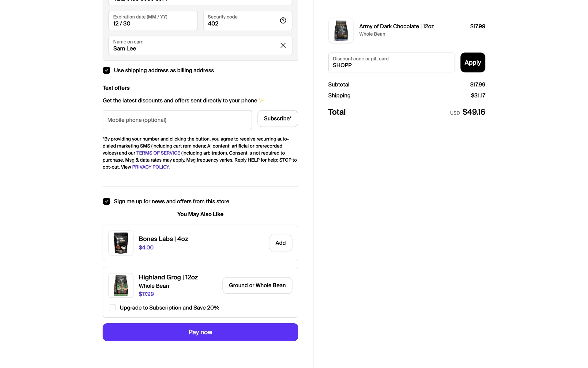588x368 pixels.
Task: Apply the discount code
Action: [473, 63]
